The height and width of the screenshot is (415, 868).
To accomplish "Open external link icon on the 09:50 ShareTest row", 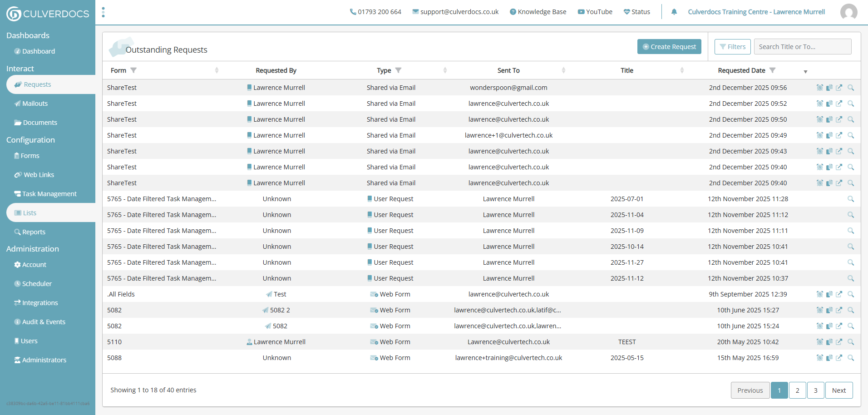I will pos(839,119).
